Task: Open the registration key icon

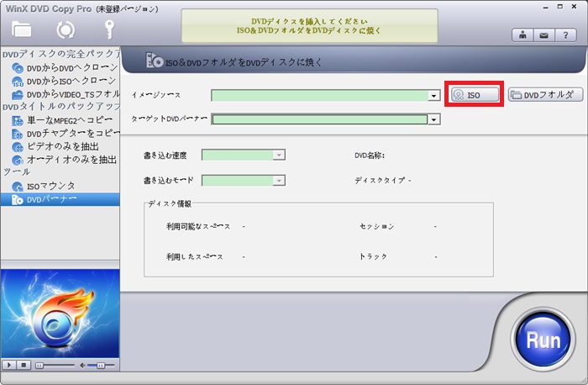Action: pos(109,29)
